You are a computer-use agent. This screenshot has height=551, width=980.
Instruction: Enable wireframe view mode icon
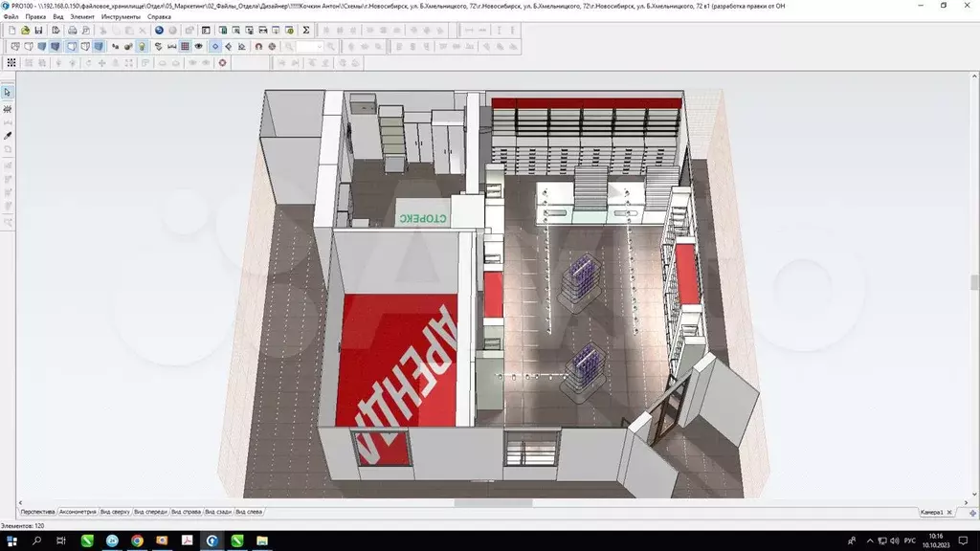coord(15,46)
